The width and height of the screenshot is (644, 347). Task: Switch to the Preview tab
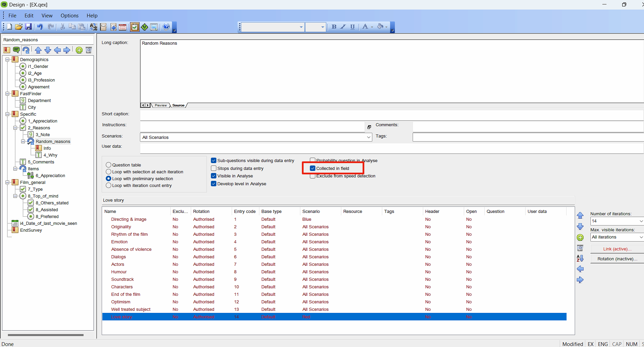click(x=161, y=105)
